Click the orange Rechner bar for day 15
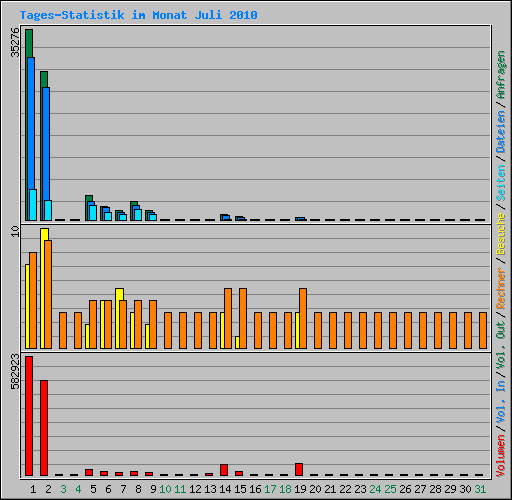The height and width of the screenshot is (500, 512). [x=243, y=318]
